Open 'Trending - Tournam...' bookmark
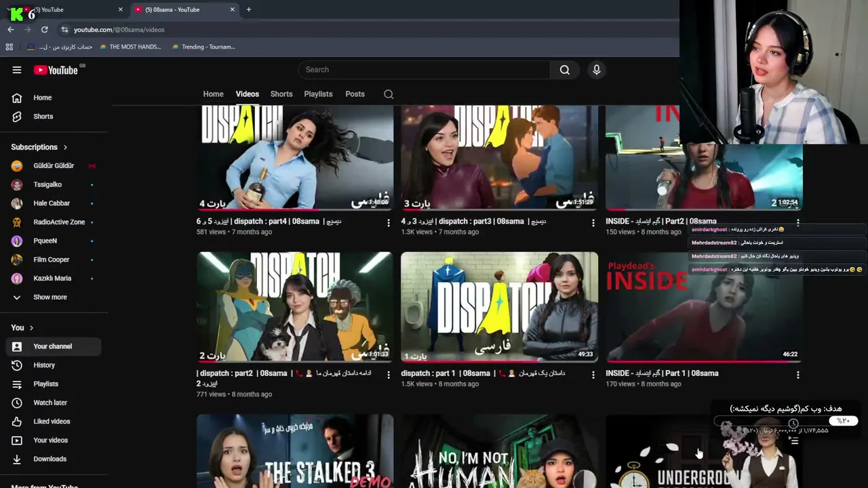 point(203,47)
